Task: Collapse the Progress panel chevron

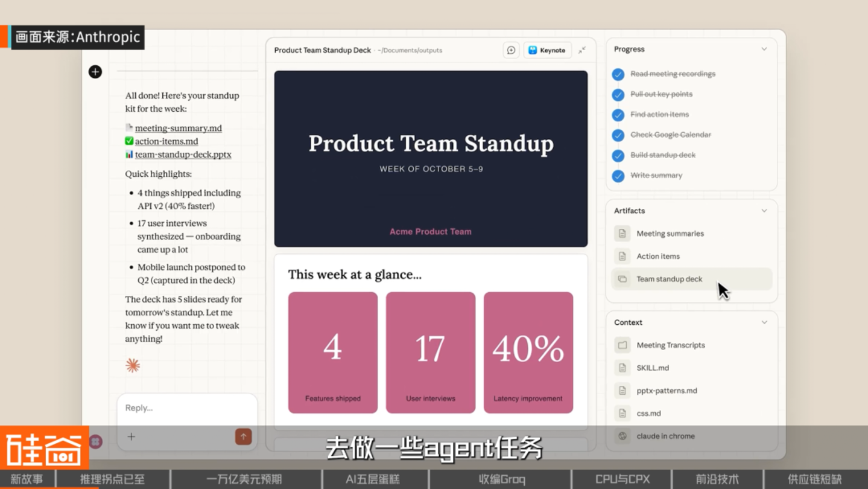Action: pyautogui.click(x=764, y=49)
